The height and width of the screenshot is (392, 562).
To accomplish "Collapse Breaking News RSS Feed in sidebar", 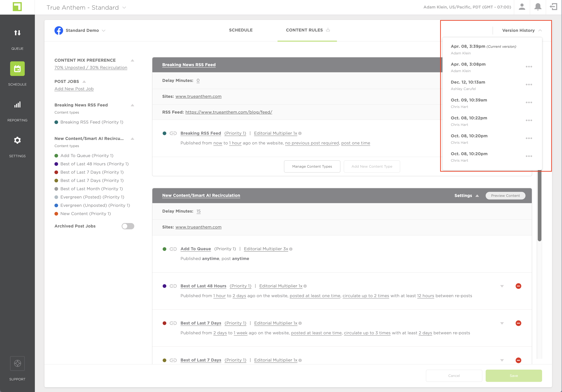I will 132,105.
